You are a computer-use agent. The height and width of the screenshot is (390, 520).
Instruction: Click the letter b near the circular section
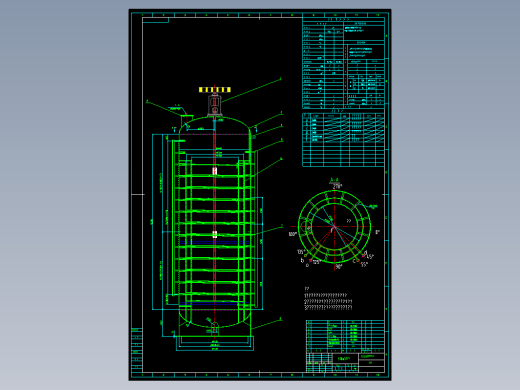click(x=302, y=260)
